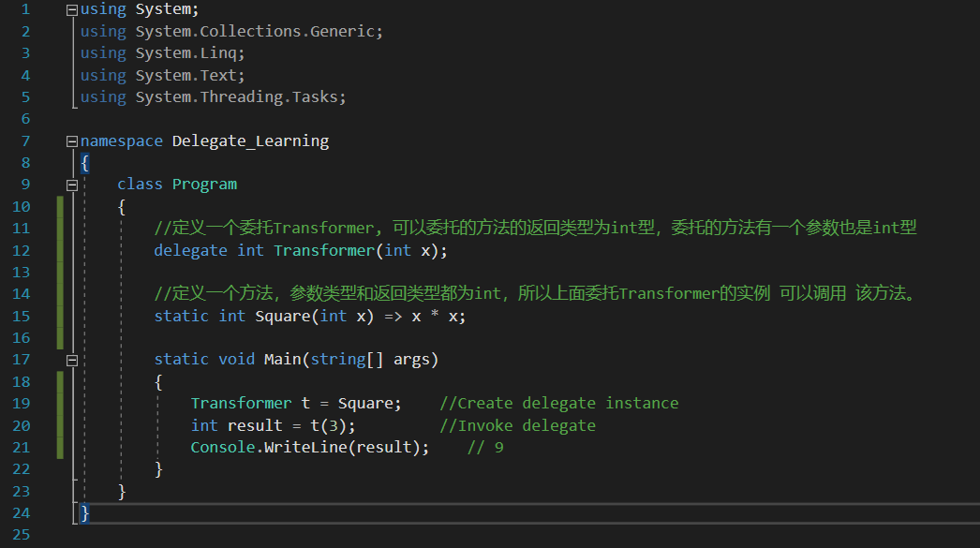
Task: Click 'System.Text' in the using directive
Action: click(186, 76)
